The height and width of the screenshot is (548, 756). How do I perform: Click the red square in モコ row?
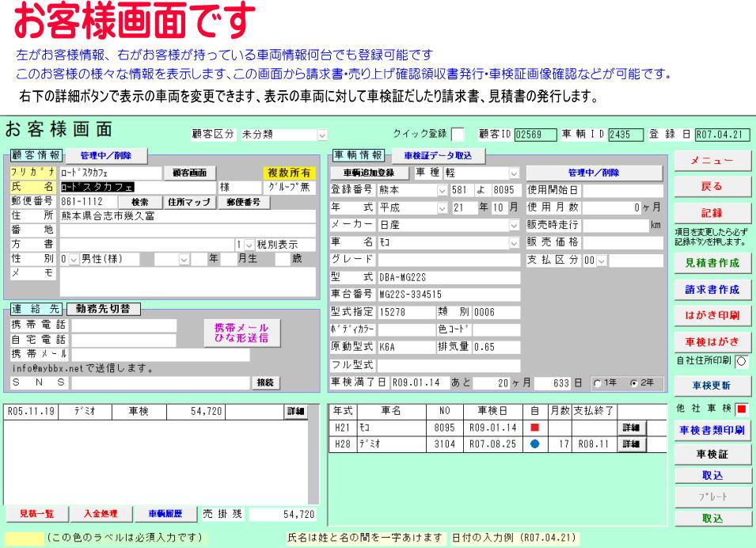534,428
